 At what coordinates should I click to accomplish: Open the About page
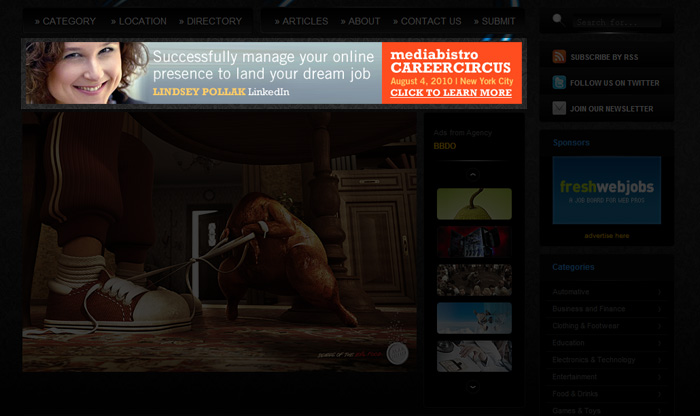point(360,21)
